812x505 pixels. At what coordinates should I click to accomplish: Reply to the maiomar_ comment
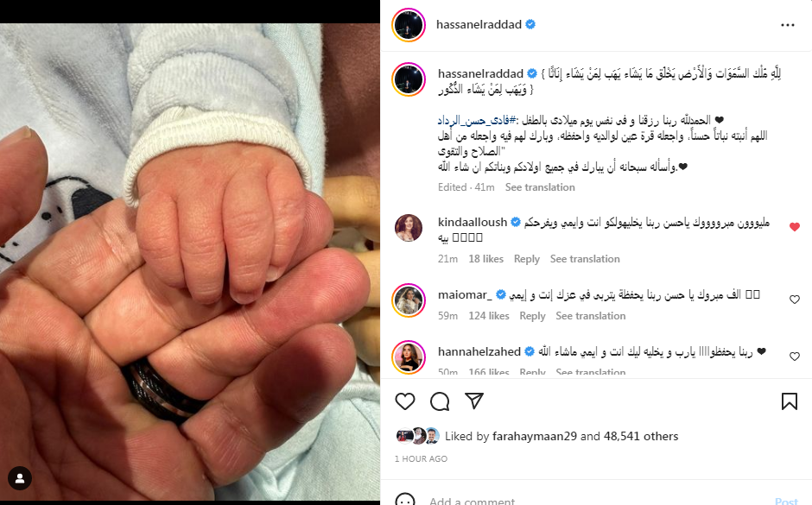coord(532,316)
